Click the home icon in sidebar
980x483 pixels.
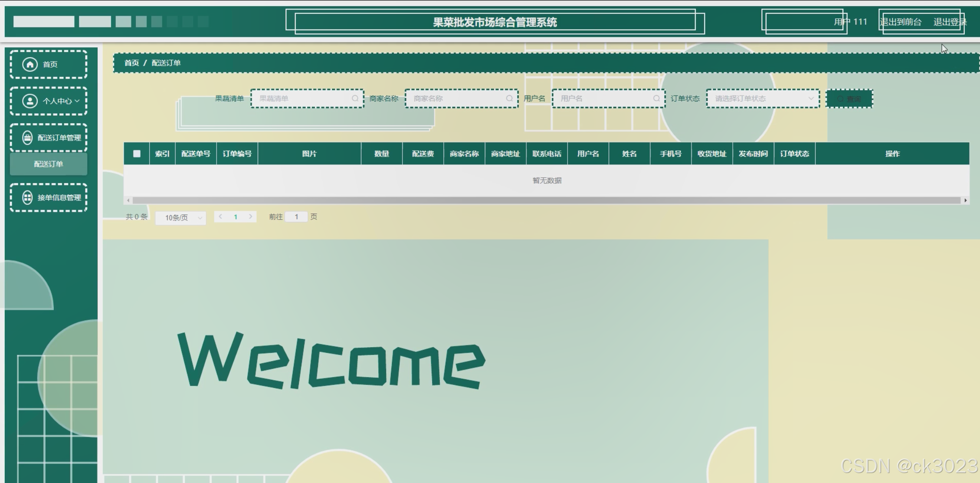(x=30, y=64)
